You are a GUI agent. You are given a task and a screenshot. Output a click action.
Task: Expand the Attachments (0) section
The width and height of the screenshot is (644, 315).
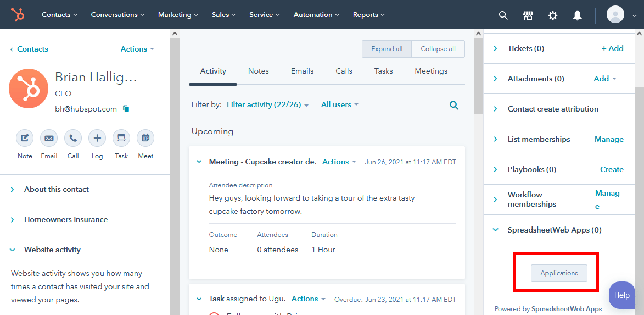496,79
